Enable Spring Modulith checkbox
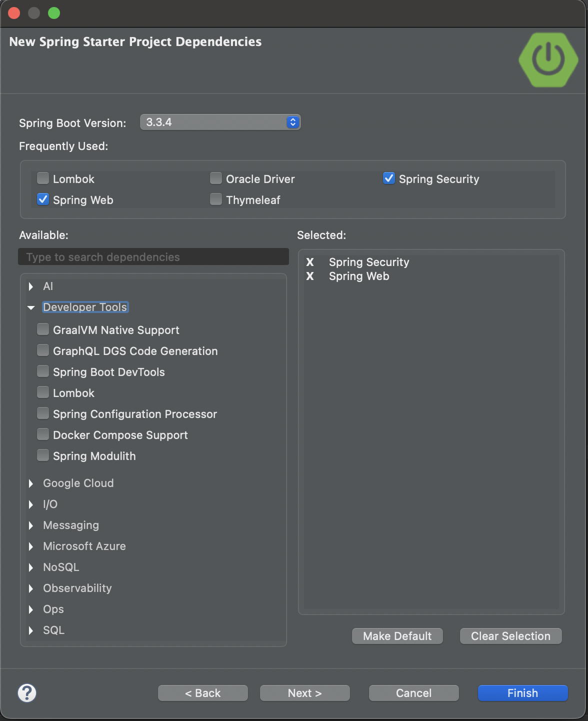Viewport: 588px width, 721px height. pos(43,455)
